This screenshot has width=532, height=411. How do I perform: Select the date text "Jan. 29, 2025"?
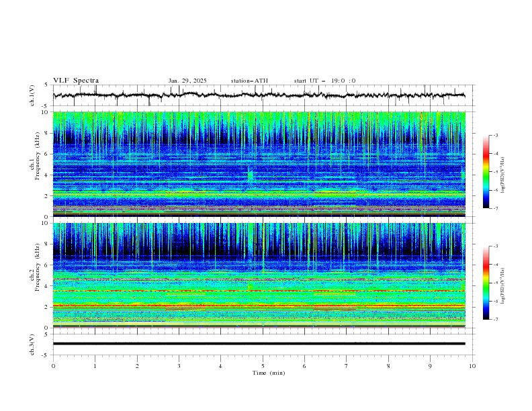click(x=187, y=81)
